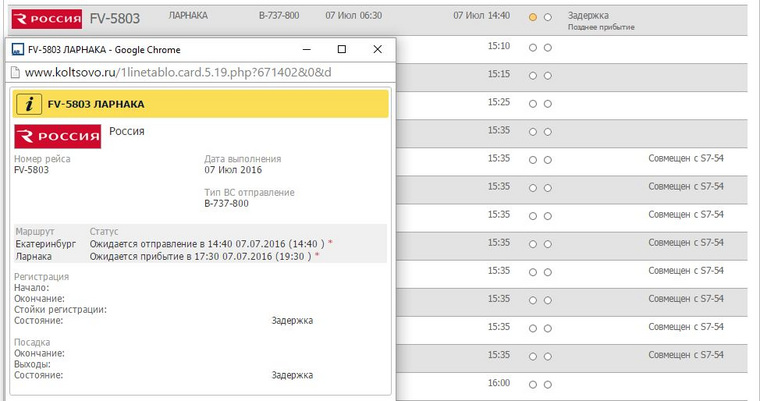Minimize the FV-5803 ЛАРНАКА Chrome window
This screenshot has width=760, height=401.
[x=306, y=49]
